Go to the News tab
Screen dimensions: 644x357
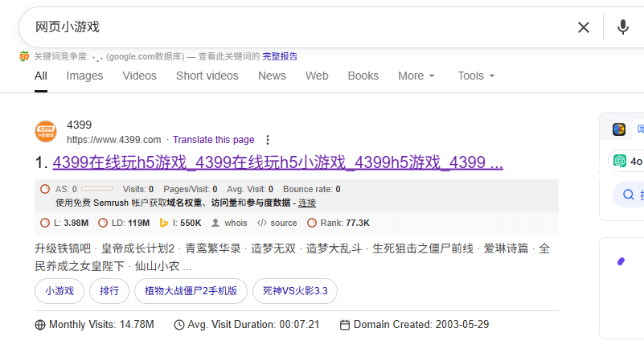click(x=272, y=76)
